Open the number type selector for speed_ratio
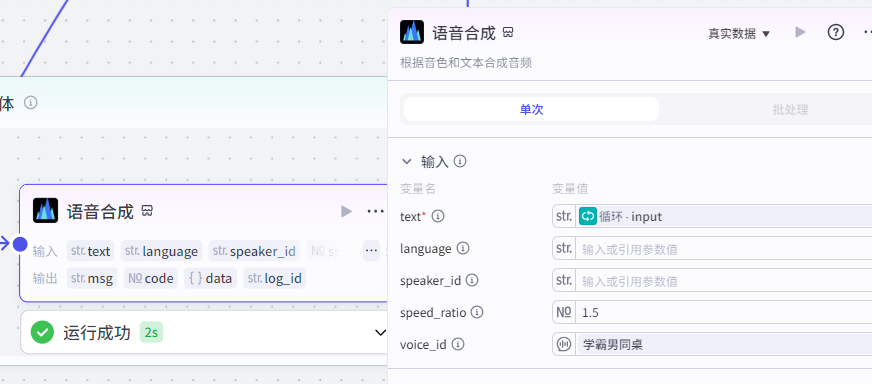This screenshot has height=384, width=872. point(564,312)
